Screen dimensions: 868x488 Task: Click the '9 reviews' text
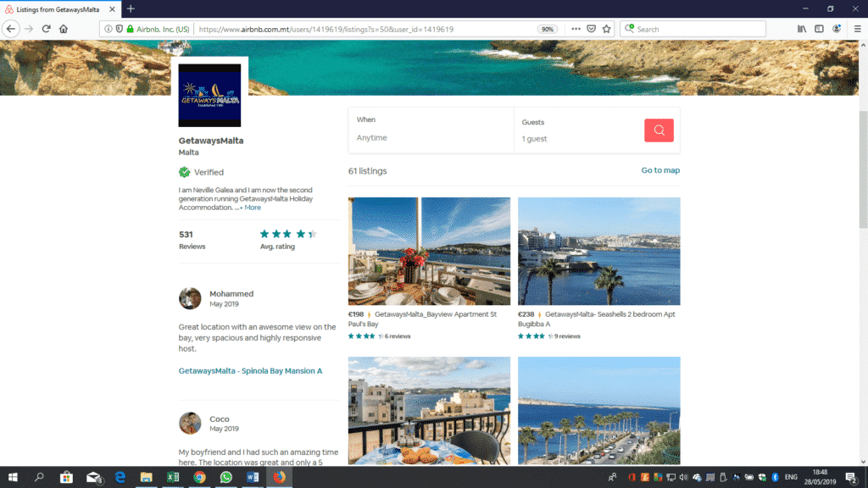[x=567, y=336]
